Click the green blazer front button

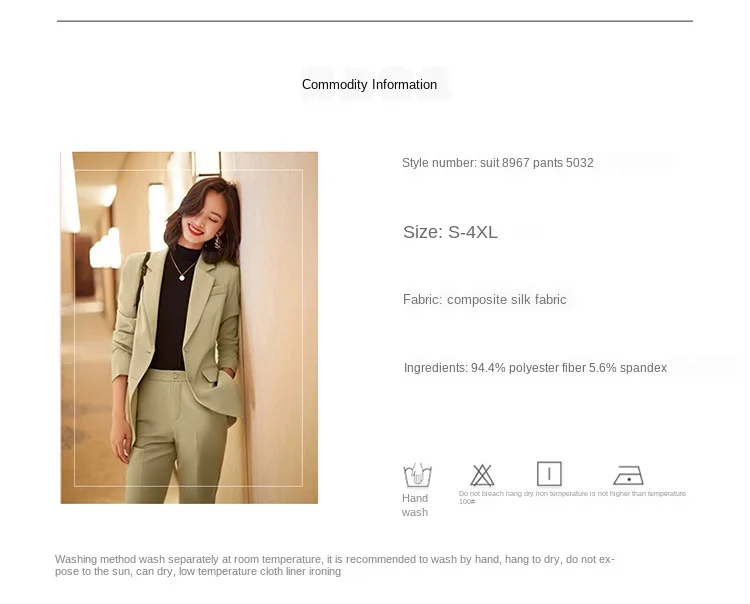(187, 350)
